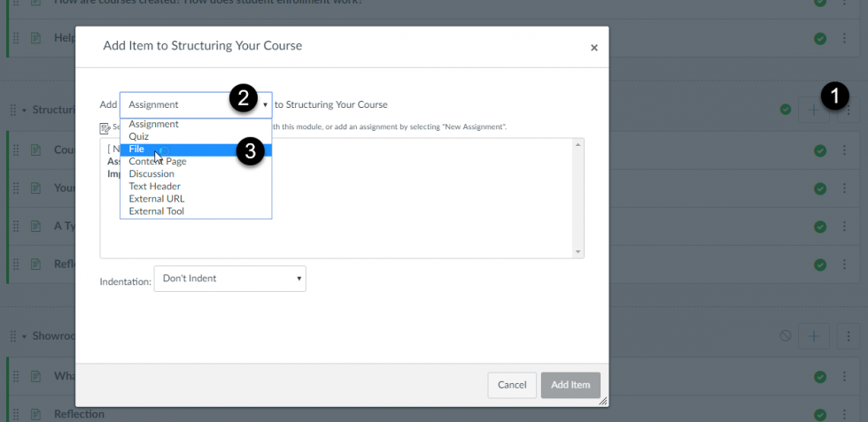Screen dimensions: 868x422
Task: Toggle the published checkmark on the 'A Ty' row
Action: [820, 226]
